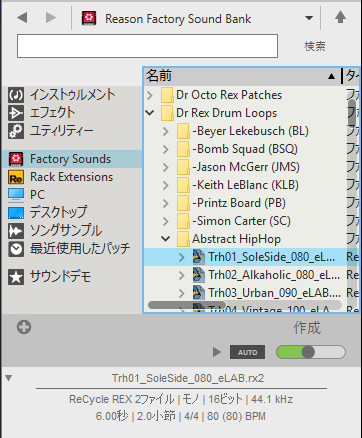The height and width of the screenshot is (438, 362).
Task: Select the Rack Extensions location
Action: [71, 177]
